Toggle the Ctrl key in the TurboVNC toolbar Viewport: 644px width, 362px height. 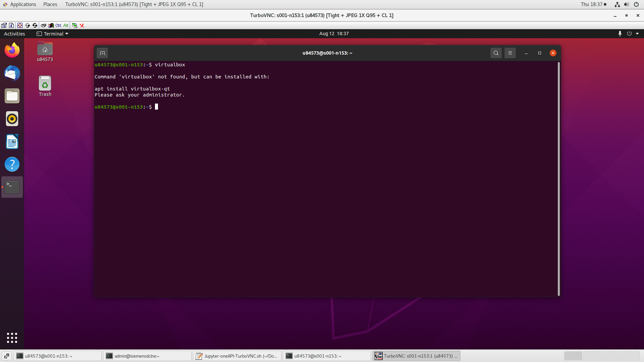tap(58, 25)
